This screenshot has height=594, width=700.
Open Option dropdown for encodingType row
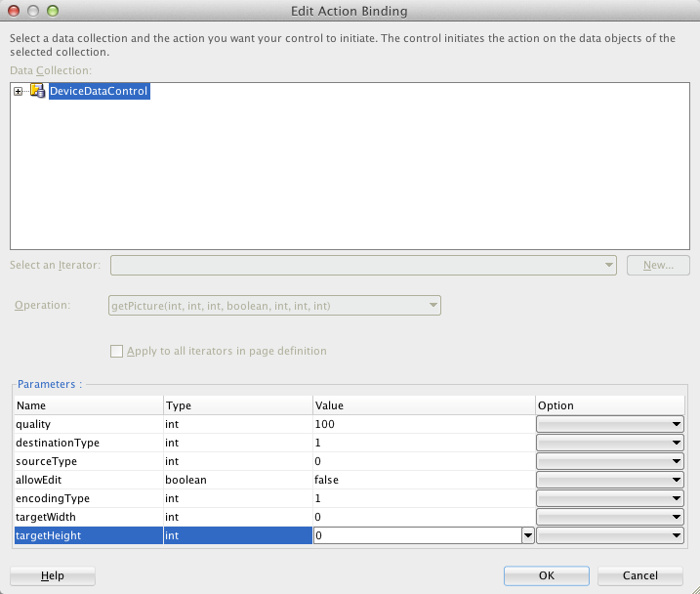[x=610, y=498]
